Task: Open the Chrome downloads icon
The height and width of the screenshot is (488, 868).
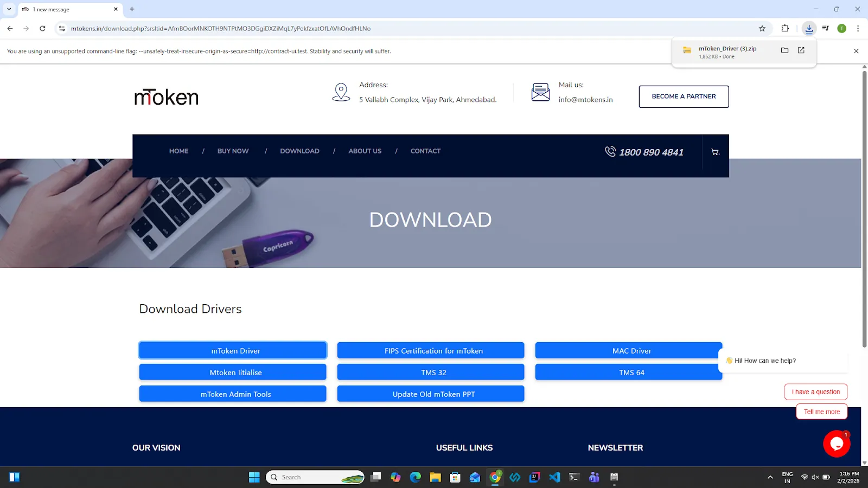Action: point(809,28)
